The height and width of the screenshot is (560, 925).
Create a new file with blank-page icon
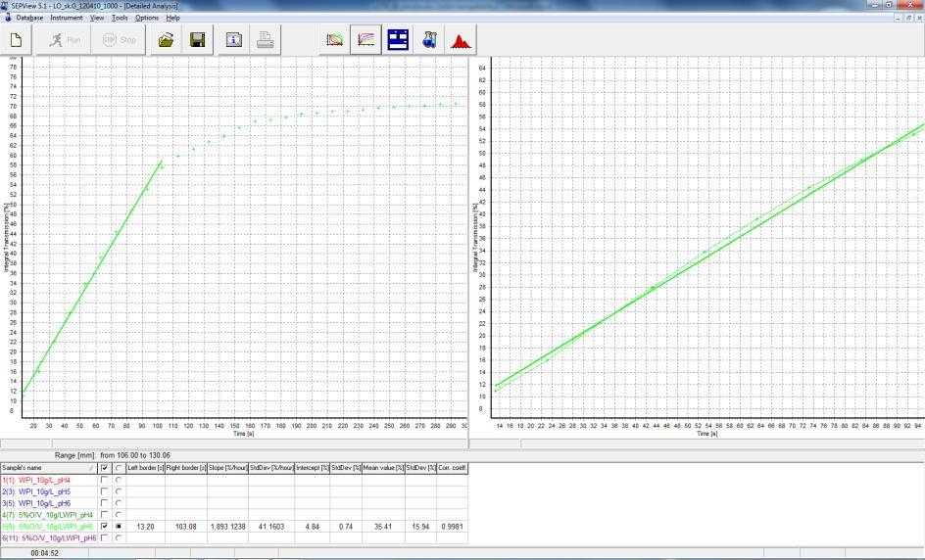point(17,40)
